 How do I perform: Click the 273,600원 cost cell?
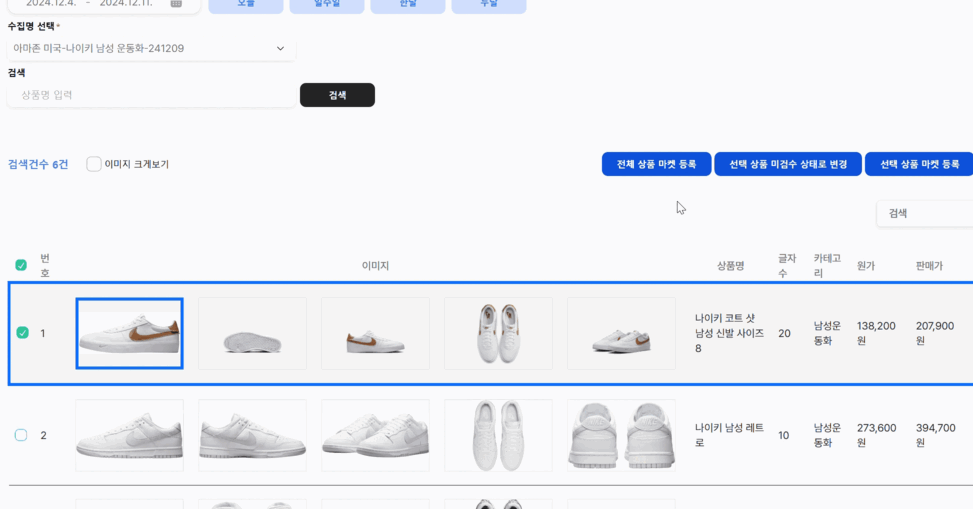876,435
